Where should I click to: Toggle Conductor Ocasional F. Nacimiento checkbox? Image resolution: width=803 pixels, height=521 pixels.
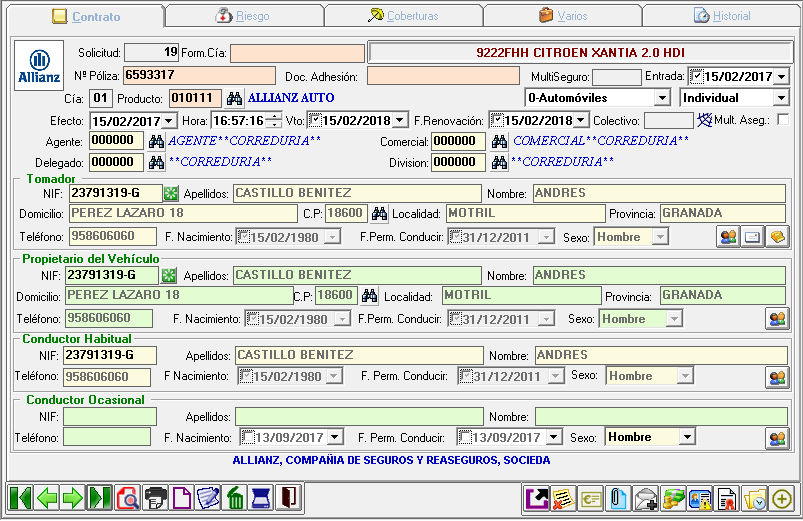248,437
